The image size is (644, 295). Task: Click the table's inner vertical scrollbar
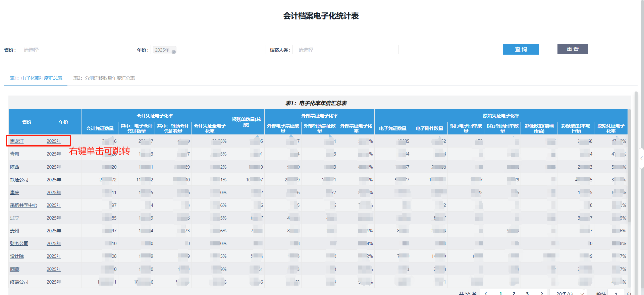click(x=630, y=165)
